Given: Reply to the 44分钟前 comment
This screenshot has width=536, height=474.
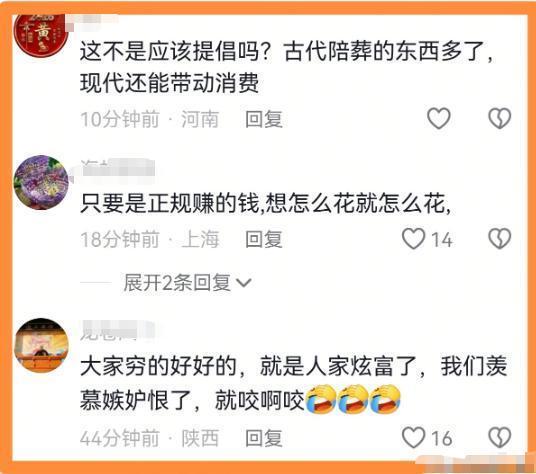Looking at the screenshot, I should (x=264, y=438).
